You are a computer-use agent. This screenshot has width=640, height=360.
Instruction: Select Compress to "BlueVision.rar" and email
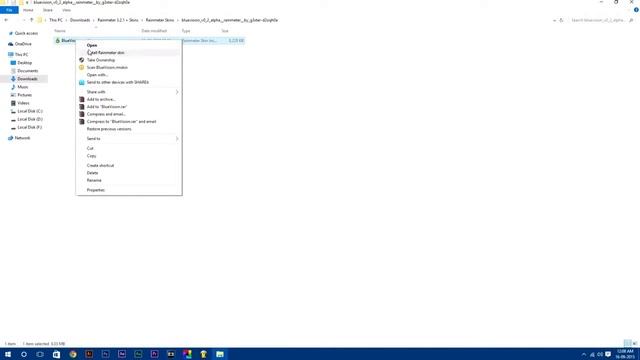[x=121, y=121]
